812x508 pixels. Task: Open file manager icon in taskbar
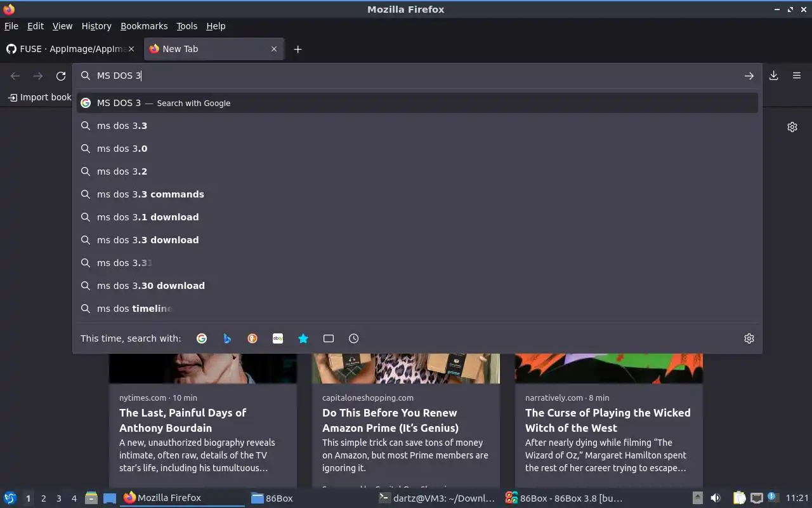point(91,498)
